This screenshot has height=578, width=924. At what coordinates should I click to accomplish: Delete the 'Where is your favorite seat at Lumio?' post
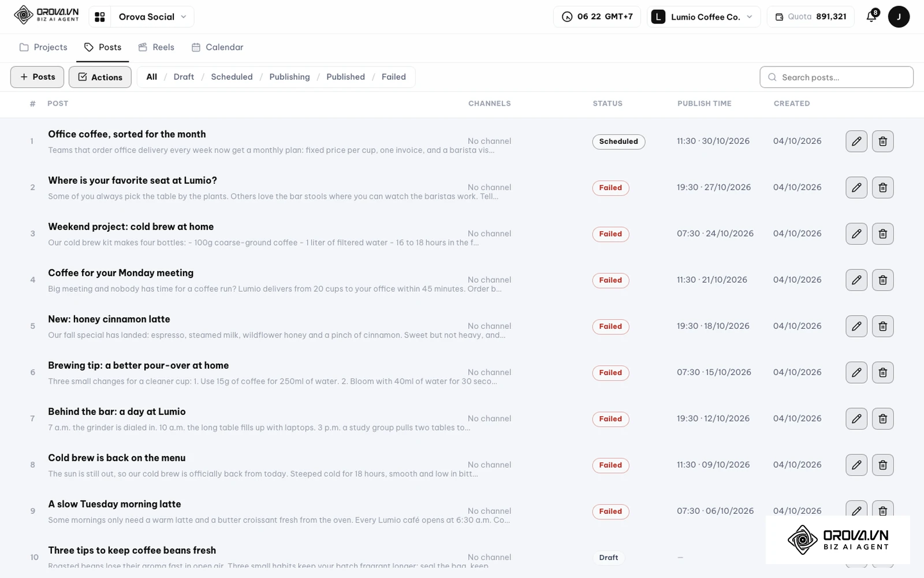point(883,187)
